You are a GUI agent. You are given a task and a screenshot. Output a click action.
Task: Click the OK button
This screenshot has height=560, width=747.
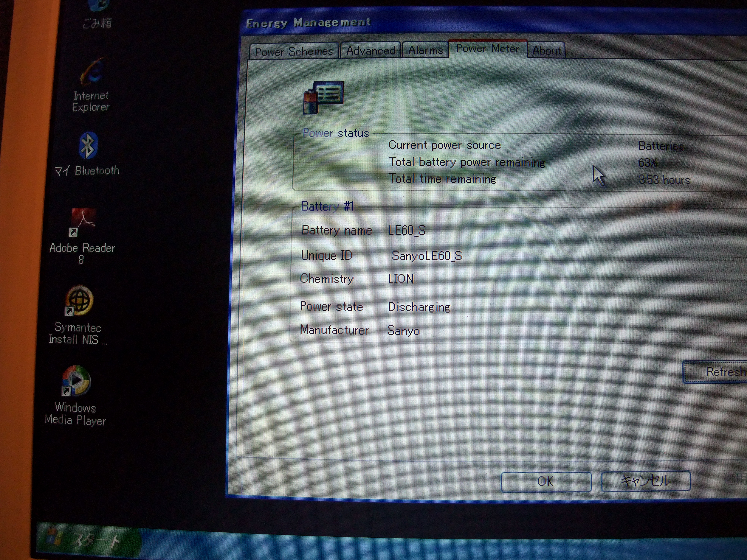click(546, 481)
